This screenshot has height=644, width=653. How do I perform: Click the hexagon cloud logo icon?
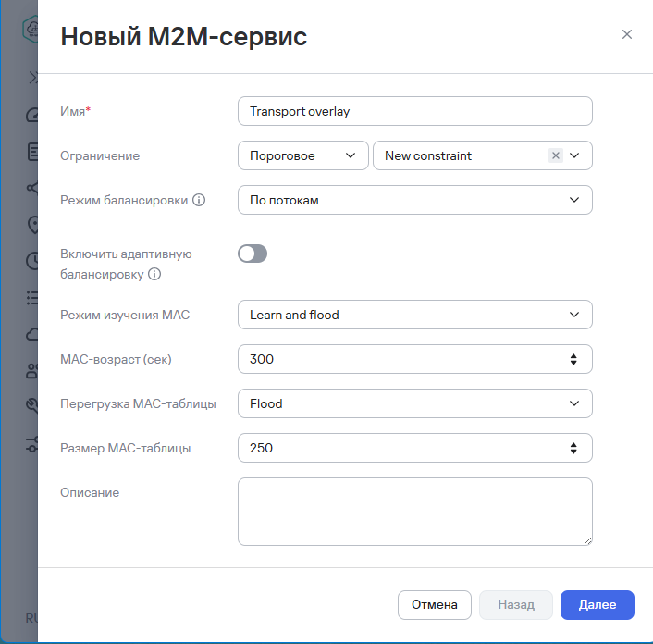coord(31,29)
